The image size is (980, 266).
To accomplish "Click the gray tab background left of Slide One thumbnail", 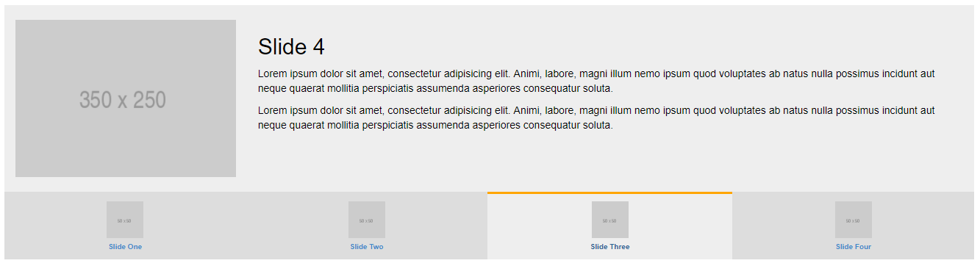I will click(55, 226).
